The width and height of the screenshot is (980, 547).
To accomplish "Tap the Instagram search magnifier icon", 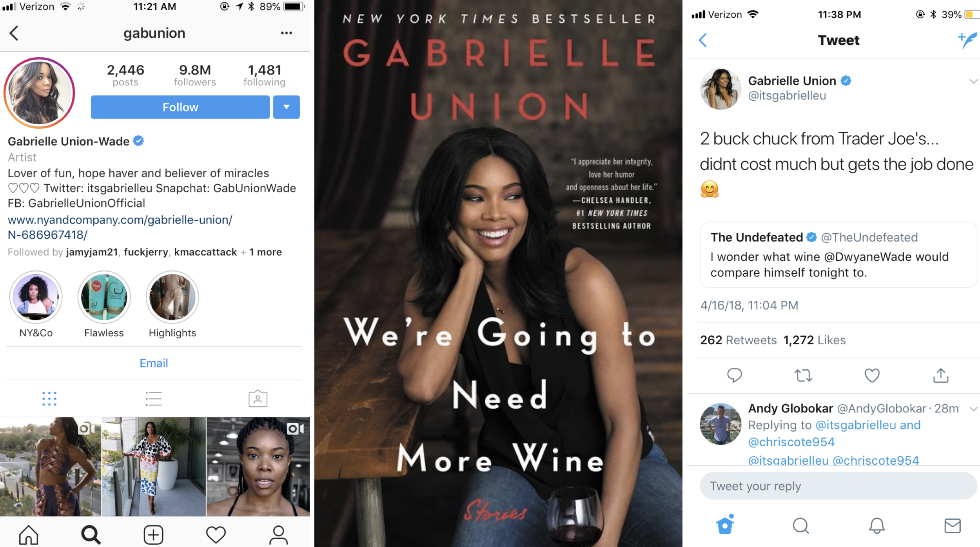I will tap(91, 534).
